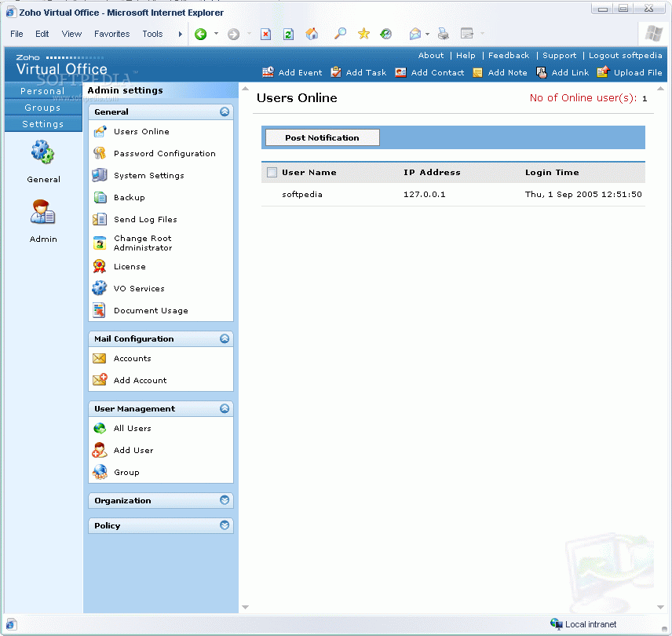Click the Password Configuration keys icon
Screen dimensions: 672x636
[100, 153]
